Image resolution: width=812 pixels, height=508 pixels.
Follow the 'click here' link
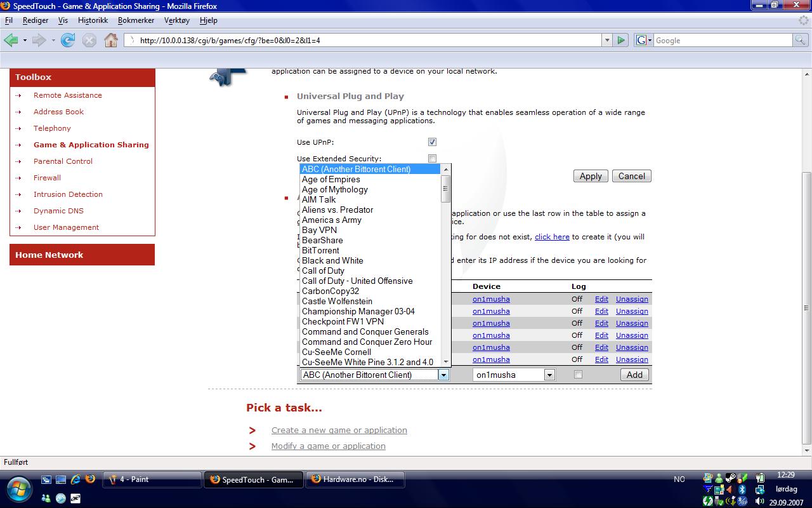coord(552,237)
